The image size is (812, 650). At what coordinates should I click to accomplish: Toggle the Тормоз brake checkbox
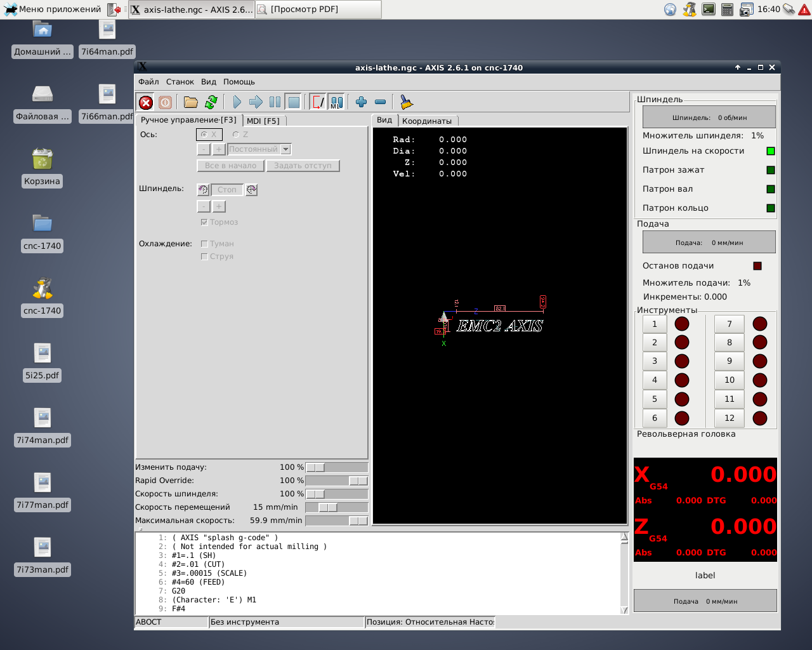pos(204,222)
